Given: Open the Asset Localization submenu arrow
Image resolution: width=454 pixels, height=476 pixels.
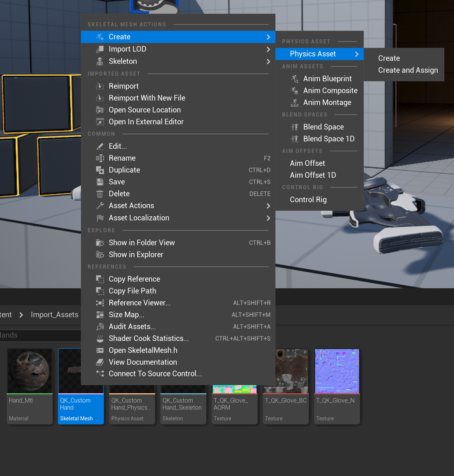Looking at the screenshot, I should [x=268, y=218].
